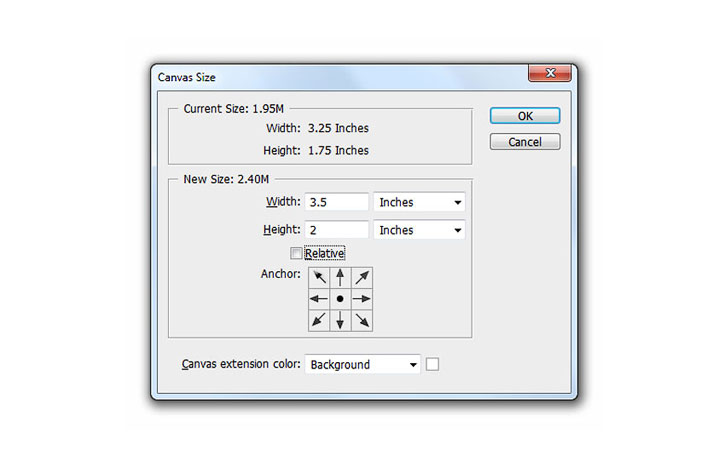
Task: Select the center anchor dot
Action: coord(340,299)
